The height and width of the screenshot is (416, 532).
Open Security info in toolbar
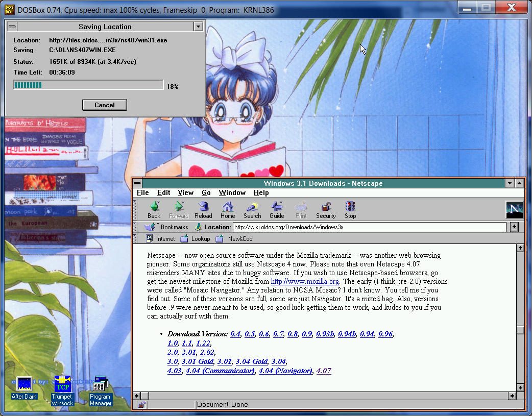[326, 210]
